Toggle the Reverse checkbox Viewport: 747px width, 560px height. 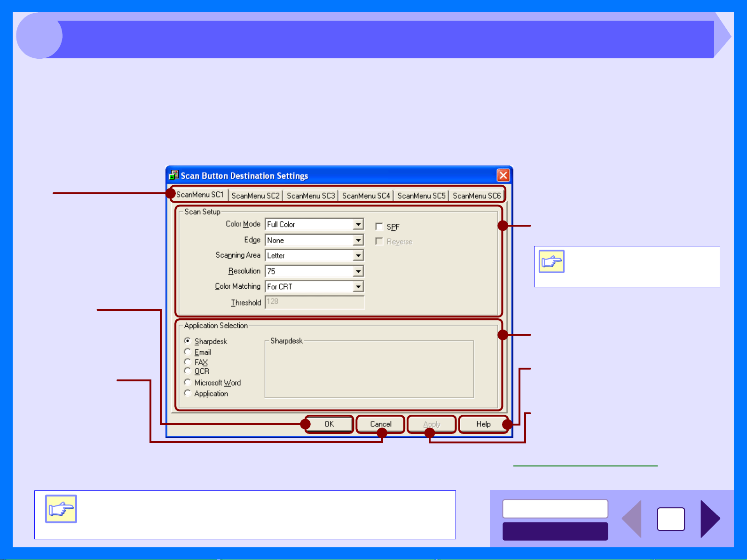click(x=379, y=241)
